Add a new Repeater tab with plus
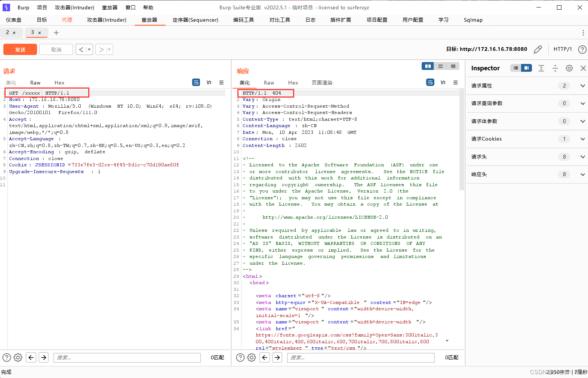The image size is (588, 378). pos(56,33)
